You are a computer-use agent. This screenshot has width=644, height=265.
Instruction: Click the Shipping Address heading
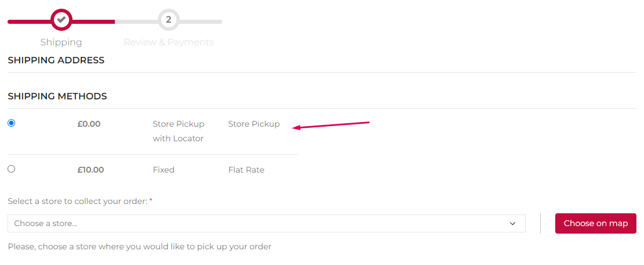[56, 60]
